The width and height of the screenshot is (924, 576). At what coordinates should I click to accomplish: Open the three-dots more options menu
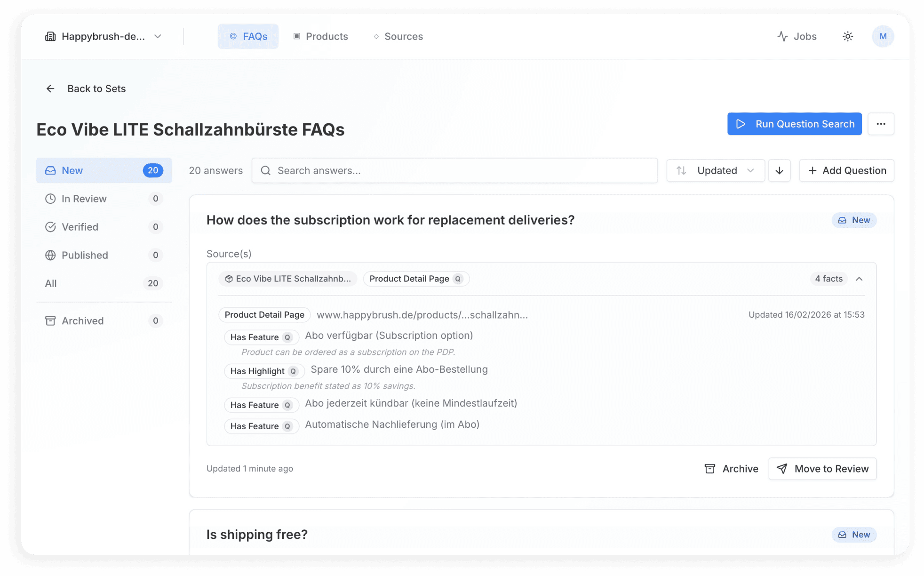[x=881, y=124]
